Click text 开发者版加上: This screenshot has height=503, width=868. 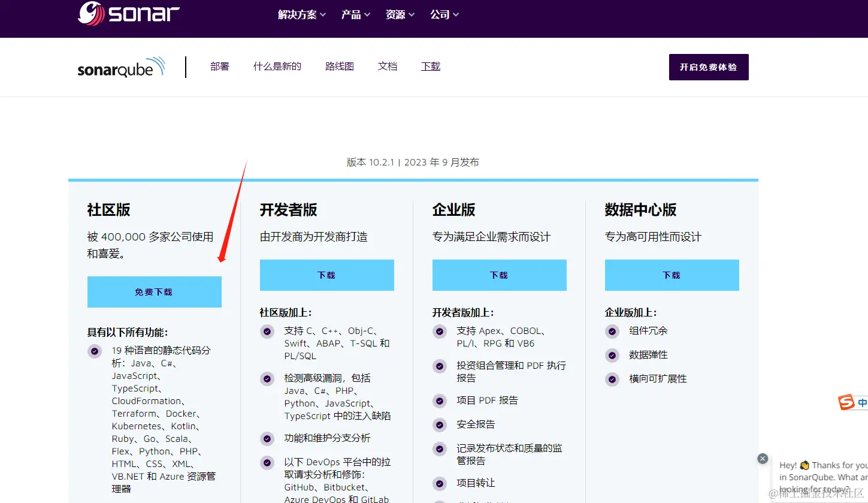(463, 312)
